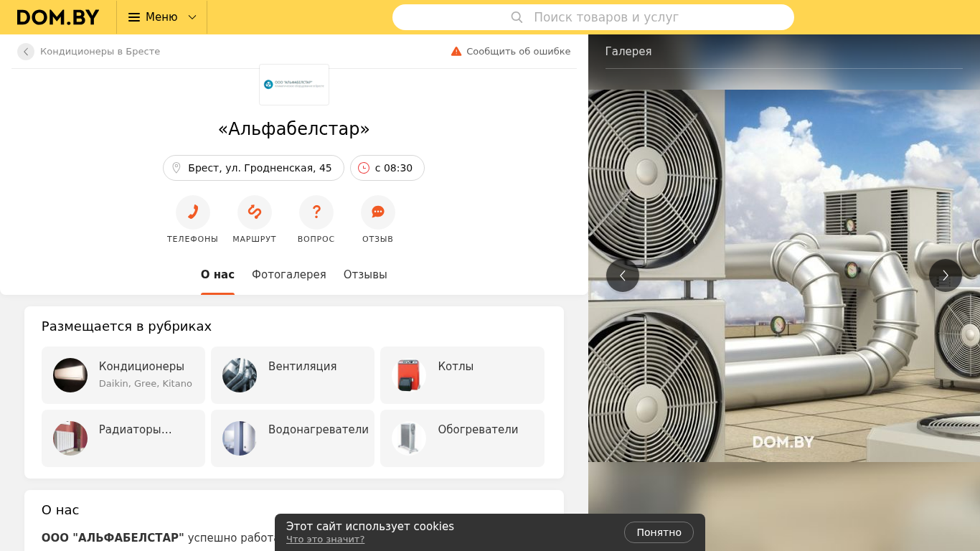Click the Отзыв speech bubble icon

tap(378, 212)
